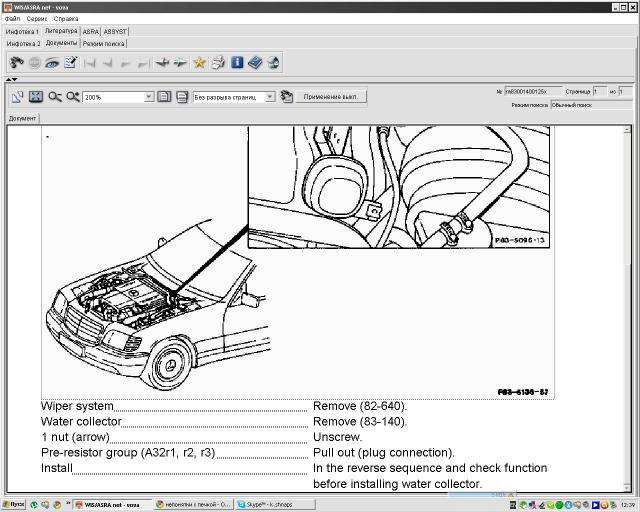Image resolution: width=640 pixels, height=512 pixels.
Task: Toggle single page layout icon
Action: 165,97
